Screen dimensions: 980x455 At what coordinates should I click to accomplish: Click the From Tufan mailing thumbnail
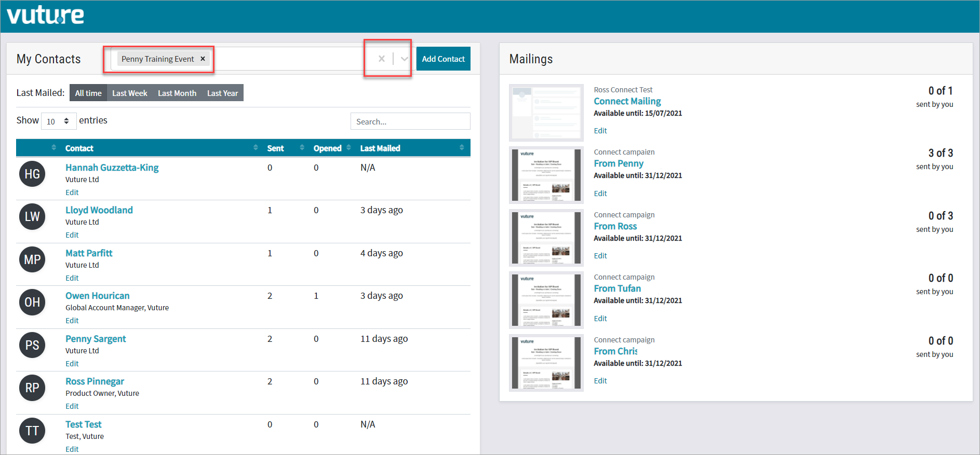546,300
